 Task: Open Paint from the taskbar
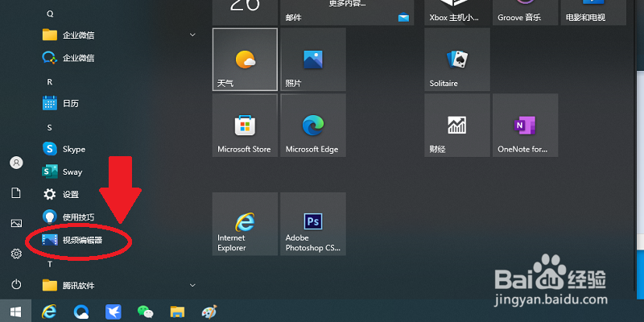point(209,312)
